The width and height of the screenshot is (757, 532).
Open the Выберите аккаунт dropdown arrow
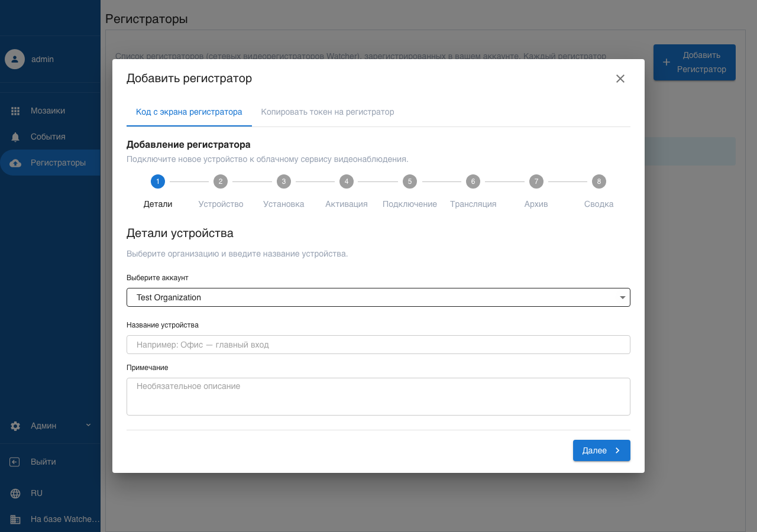pos(623,297)
